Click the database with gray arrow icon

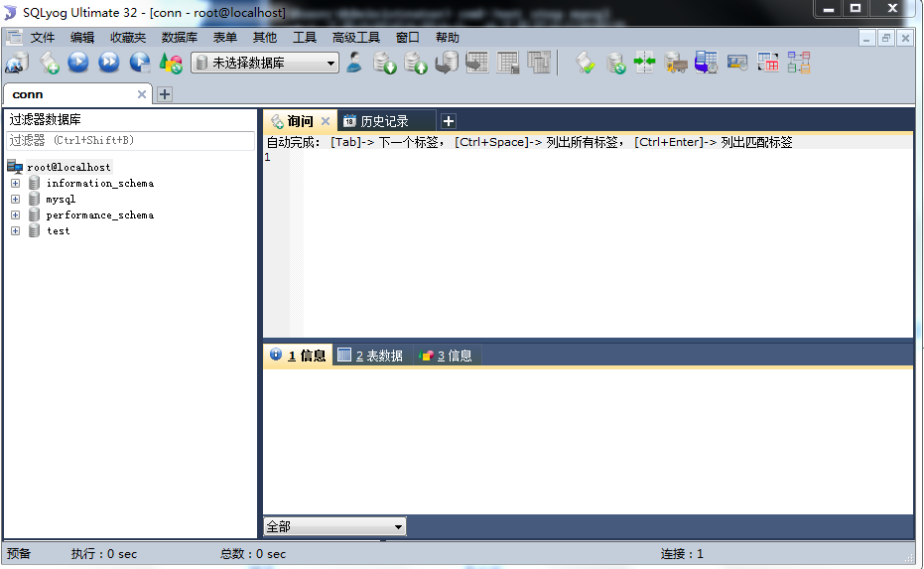[447, 63]
